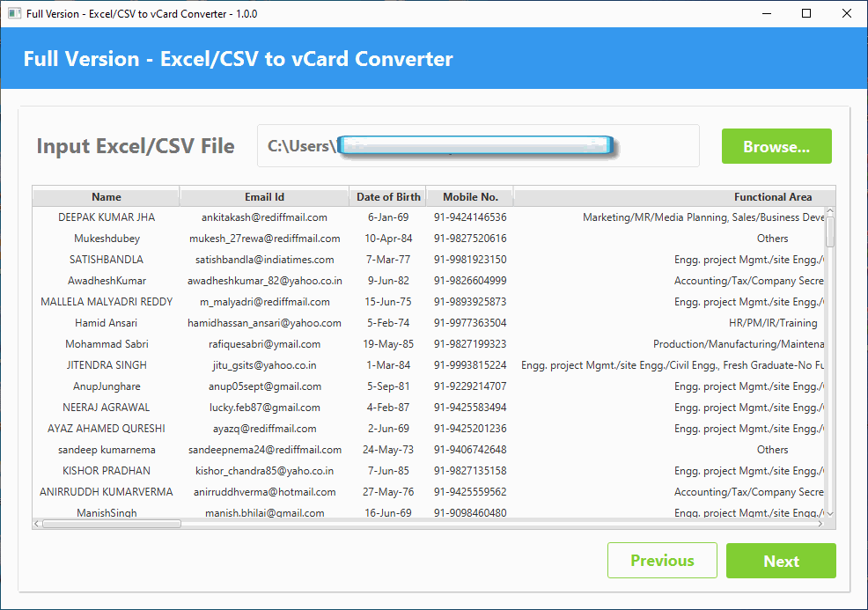
Task: Click Marketing/MR/Media Planning functional area cell
Action: 703,217
